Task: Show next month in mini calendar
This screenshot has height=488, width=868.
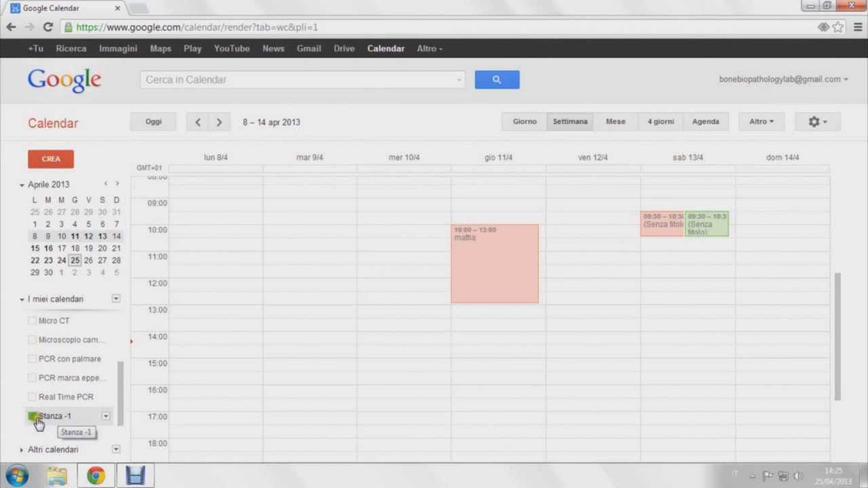Action: (x=117, y=184)
